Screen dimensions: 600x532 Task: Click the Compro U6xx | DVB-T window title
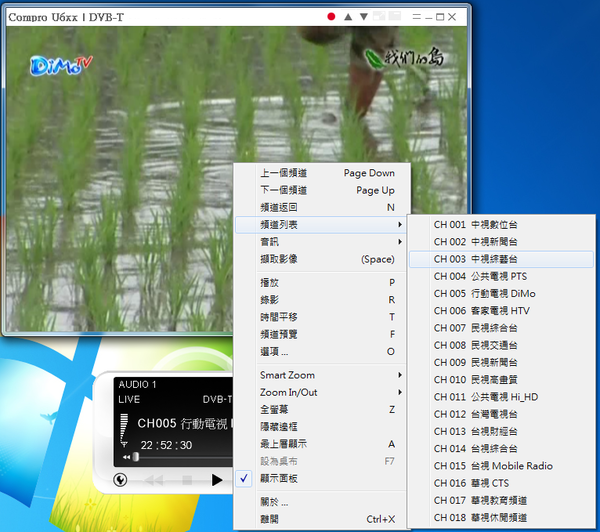pos(66,17)
